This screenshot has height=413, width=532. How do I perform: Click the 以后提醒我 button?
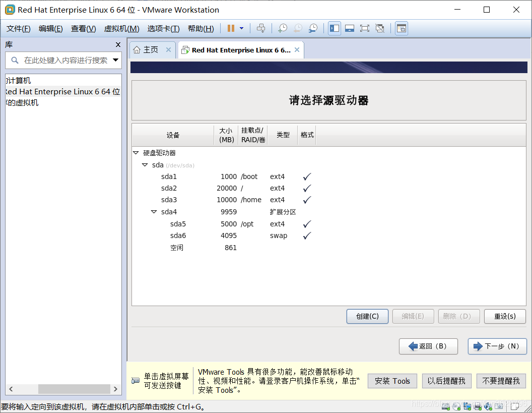point(447,381)
